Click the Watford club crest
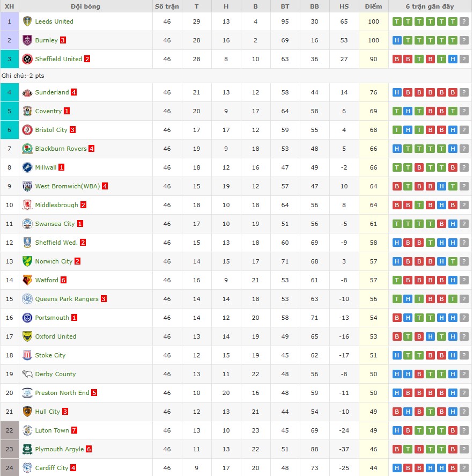473x476 pixels. click(27, 280)
